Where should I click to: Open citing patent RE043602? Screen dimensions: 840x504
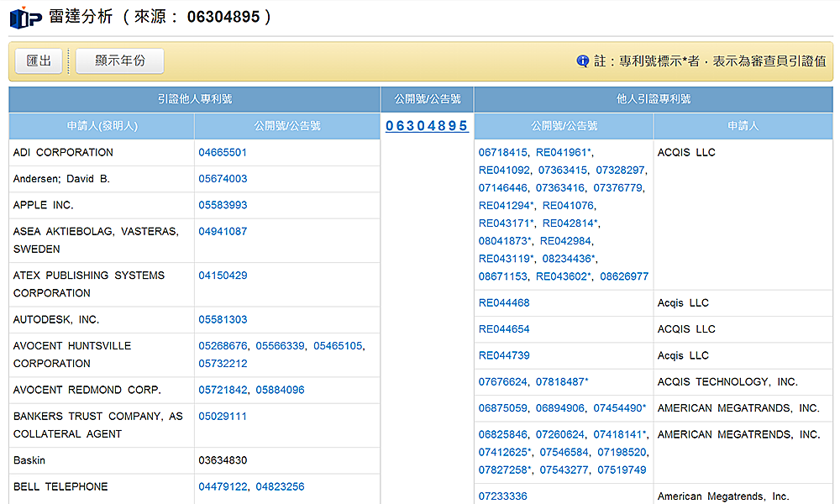(562, 276)
